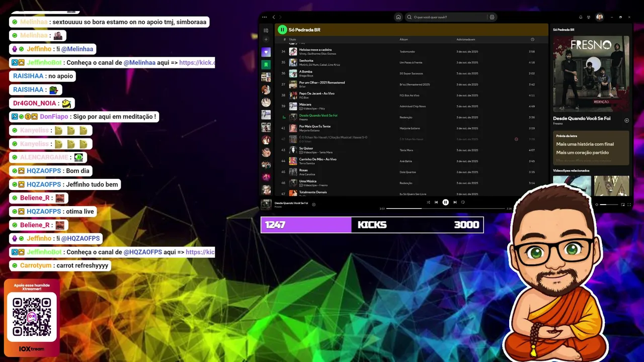
Task: Enter fullscreen with the expand icon
Action: (629, 205)
